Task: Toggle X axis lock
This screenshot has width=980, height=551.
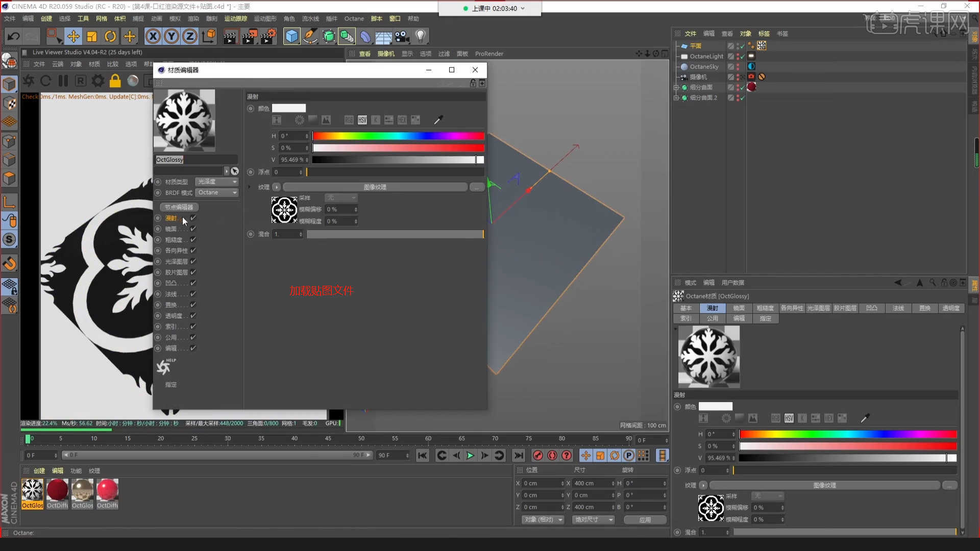Action: point(153,36)
